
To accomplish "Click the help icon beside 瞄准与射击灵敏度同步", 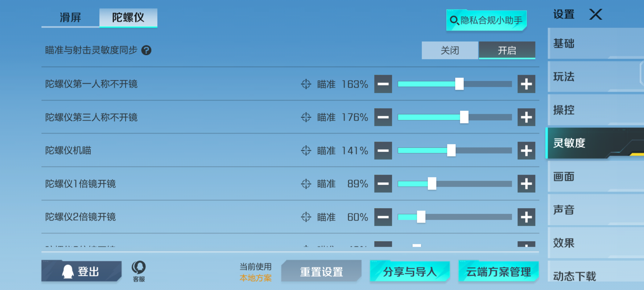I will (146, 50).
